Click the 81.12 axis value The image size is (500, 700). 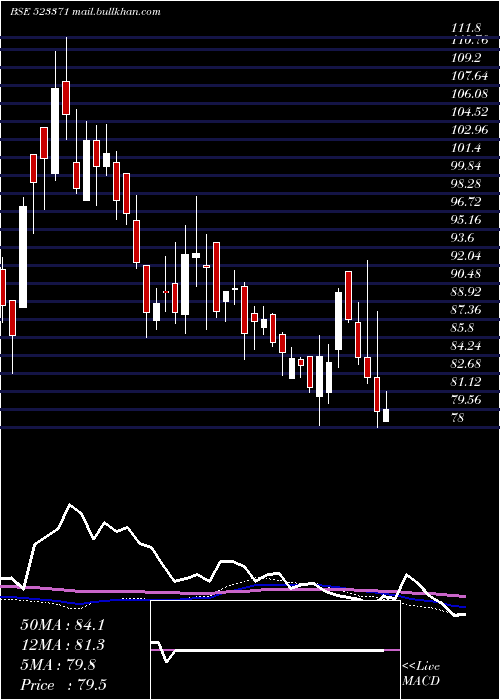click(x=467, y=382)
